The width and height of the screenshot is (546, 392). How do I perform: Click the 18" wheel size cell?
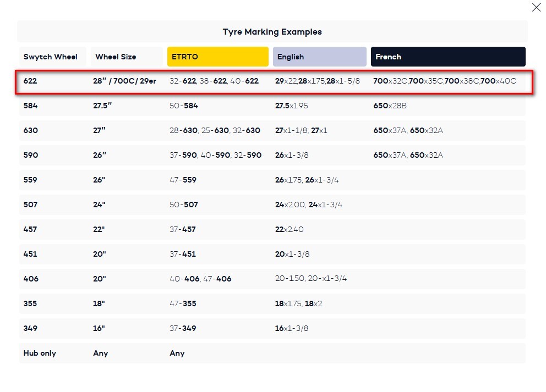[x=99, y=303]
